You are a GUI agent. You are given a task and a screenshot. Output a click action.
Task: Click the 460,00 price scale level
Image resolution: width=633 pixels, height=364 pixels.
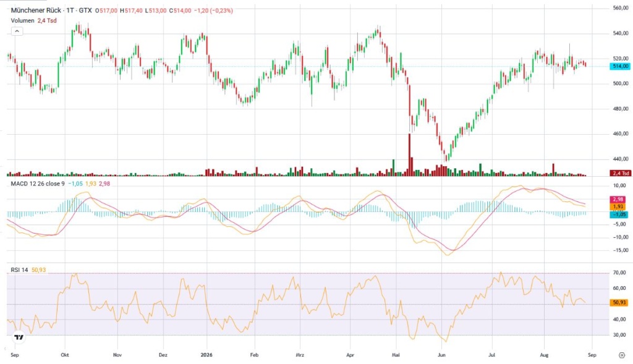pos(621,133)
